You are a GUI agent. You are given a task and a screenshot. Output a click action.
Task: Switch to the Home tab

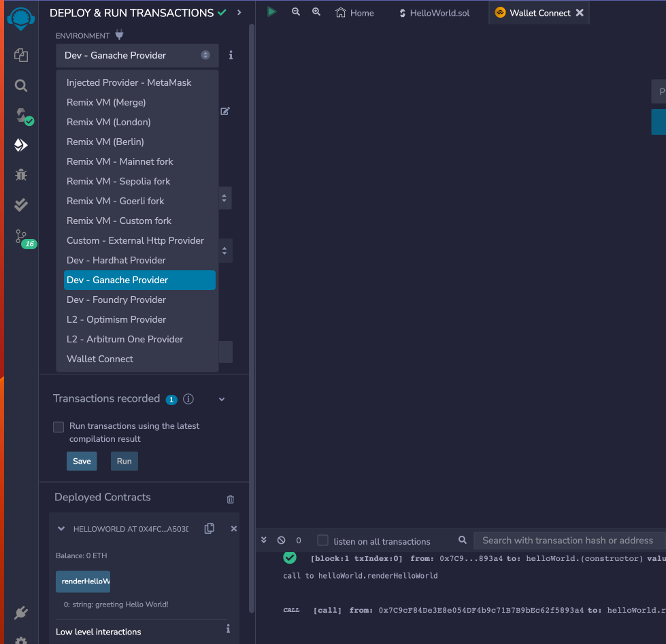354,13
